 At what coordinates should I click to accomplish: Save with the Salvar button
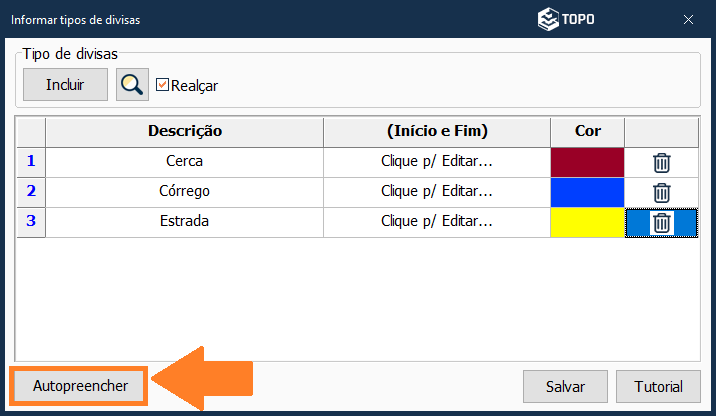point(565,386)
